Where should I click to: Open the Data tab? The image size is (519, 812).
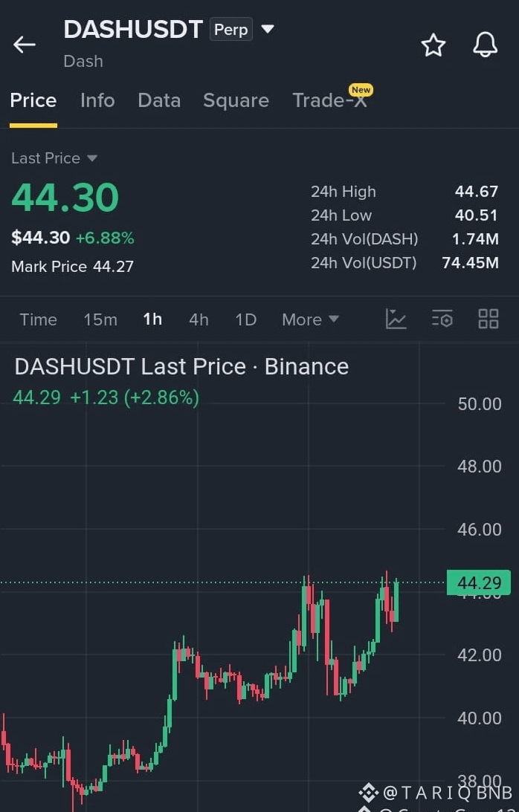tap(159, 100)
